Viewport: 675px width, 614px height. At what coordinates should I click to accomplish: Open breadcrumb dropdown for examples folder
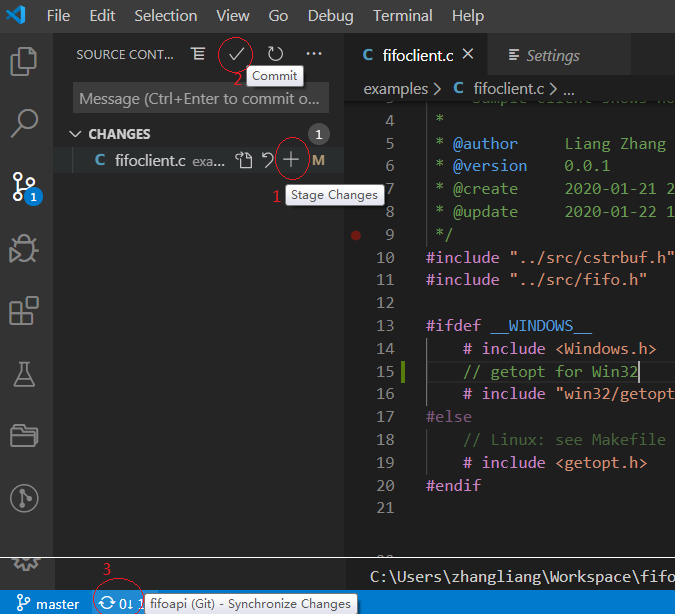pos(396,89)
